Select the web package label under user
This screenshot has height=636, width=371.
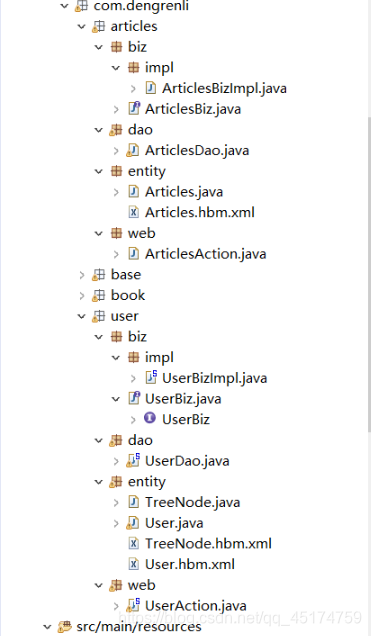[x=142, y=585]
